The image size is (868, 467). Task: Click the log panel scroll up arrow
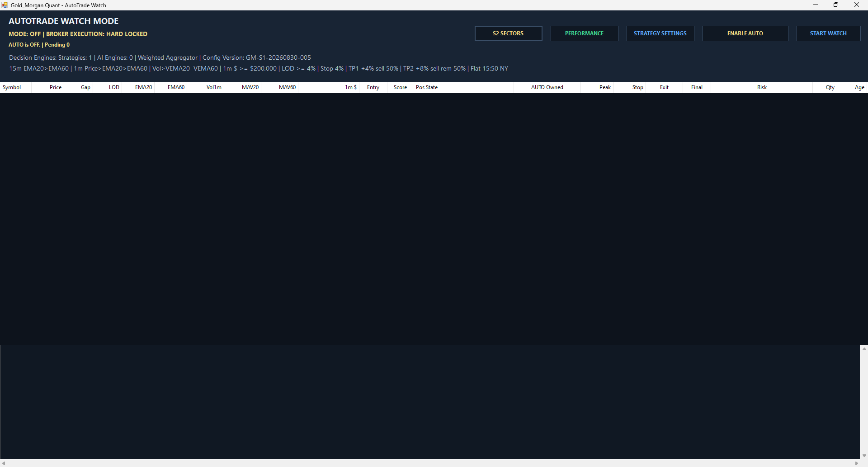click(864, 349)
